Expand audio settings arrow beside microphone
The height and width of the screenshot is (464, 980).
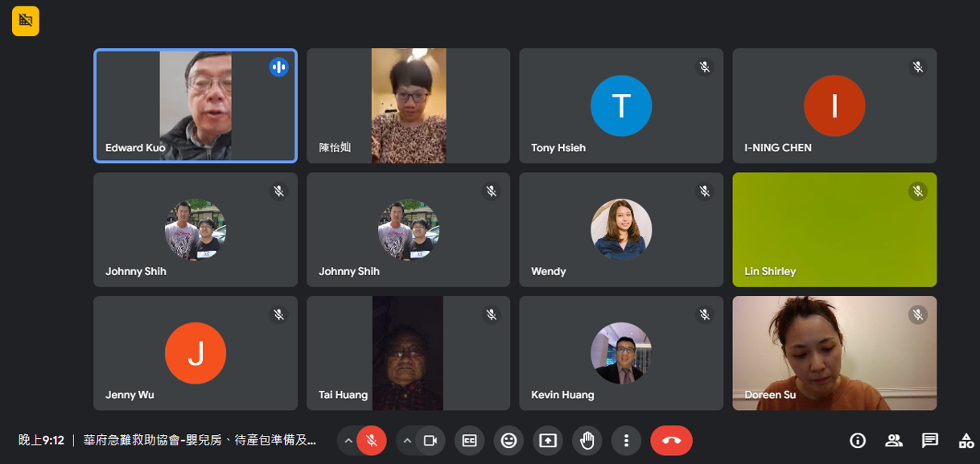click(x=348, y=441)
